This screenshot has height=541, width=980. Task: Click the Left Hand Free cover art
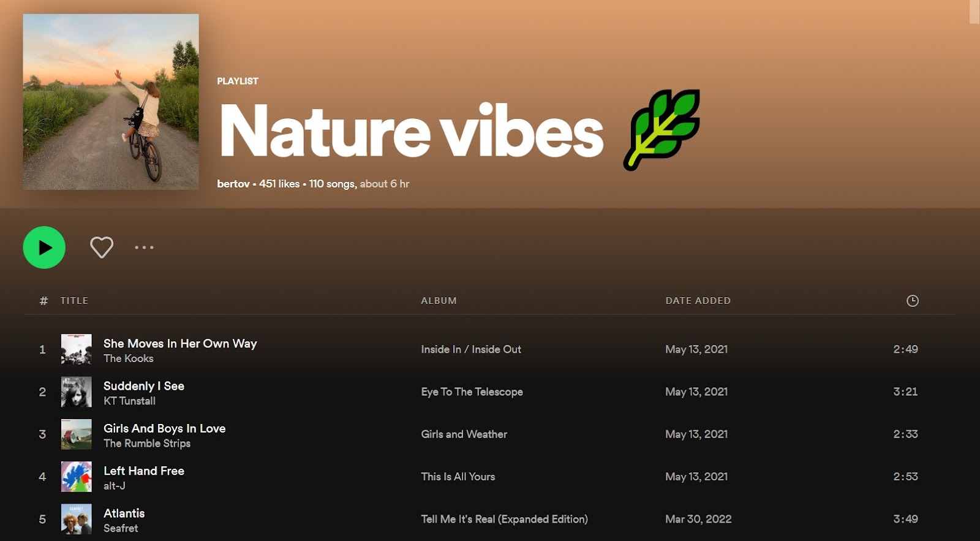77,476
